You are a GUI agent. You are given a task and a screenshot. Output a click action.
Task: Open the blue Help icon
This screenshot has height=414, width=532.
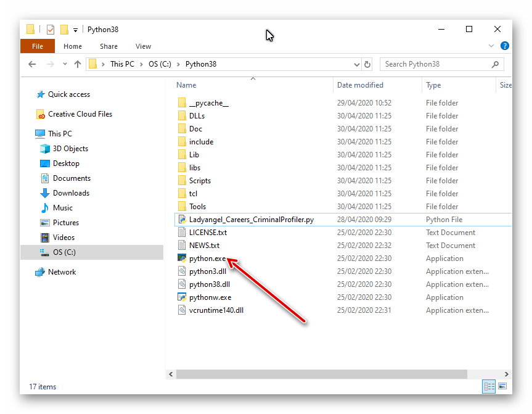[504, 46]
